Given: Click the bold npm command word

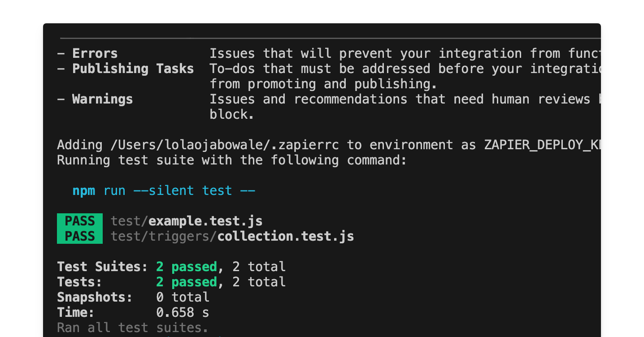Looking at the screenshot, I should pyautogui.click(x=84, y=190).
